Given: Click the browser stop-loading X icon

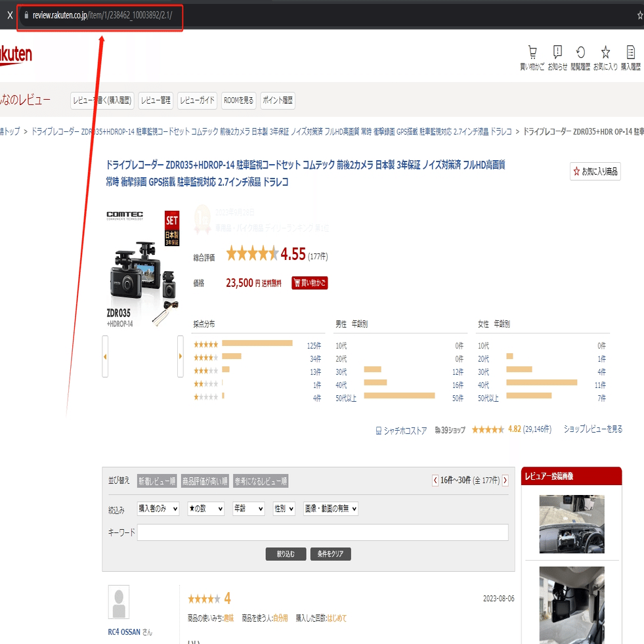Looking at the screenshot, I should point(10,16).
